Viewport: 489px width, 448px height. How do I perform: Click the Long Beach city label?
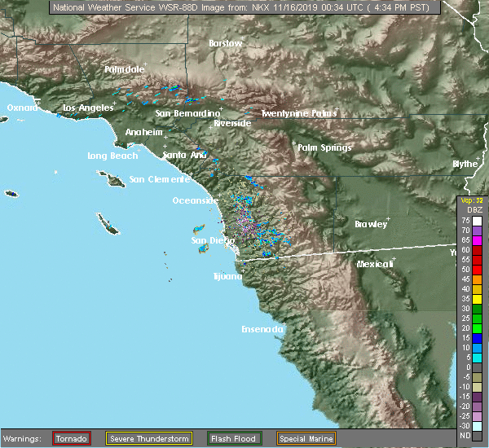coord(112,156)
